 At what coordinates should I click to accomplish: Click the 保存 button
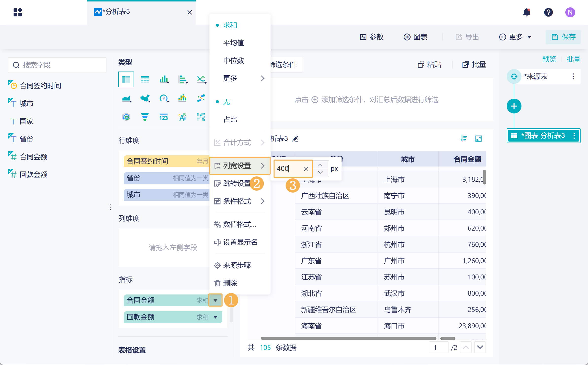point(563,37)
